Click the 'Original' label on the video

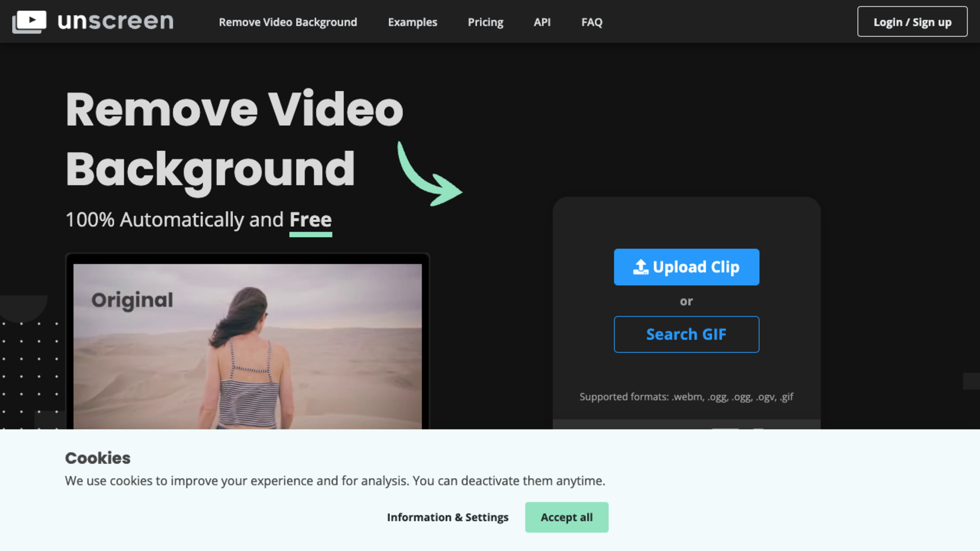click(x=132, y=300)
